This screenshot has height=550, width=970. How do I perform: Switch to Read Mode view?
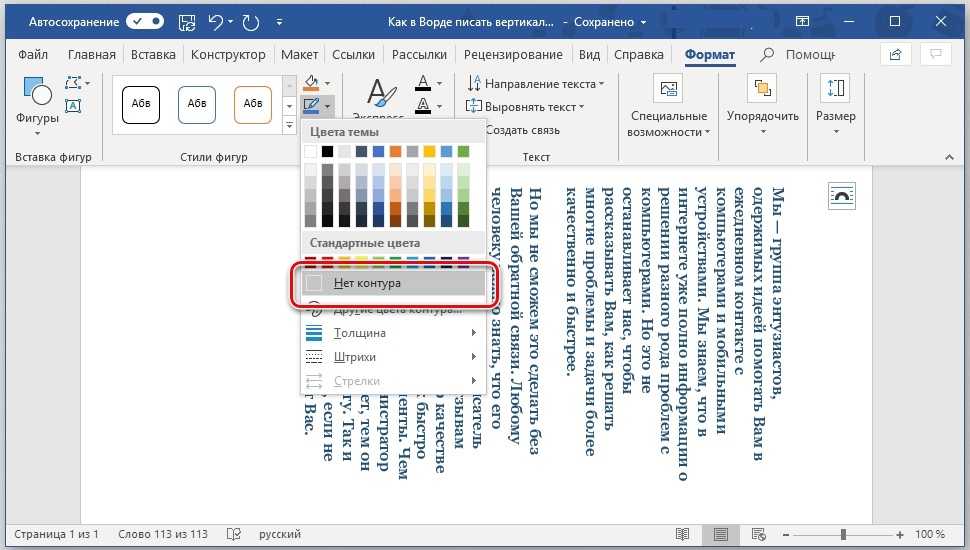pos(683,534)
